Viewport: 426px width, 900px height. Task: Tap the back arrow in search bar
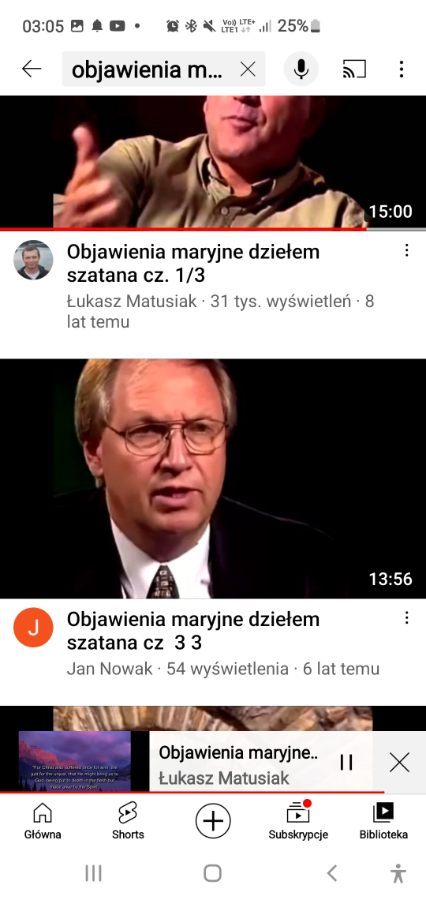(x=32, y=69)
